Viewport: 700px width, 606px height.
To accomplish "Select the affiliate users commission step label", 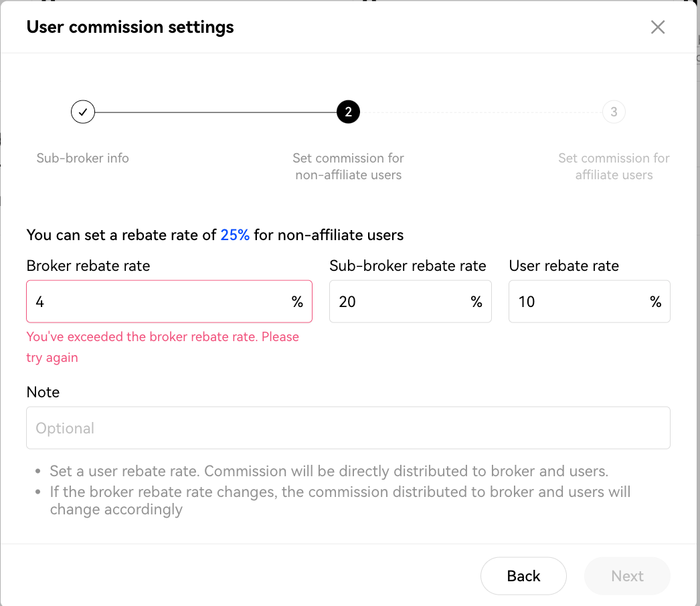I will click(x=614, y=167).
